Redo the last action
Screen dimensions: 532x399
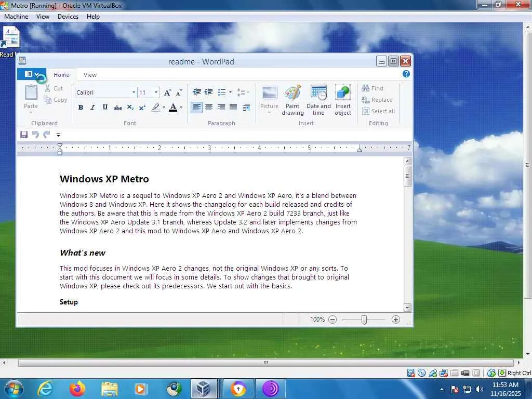47,135
